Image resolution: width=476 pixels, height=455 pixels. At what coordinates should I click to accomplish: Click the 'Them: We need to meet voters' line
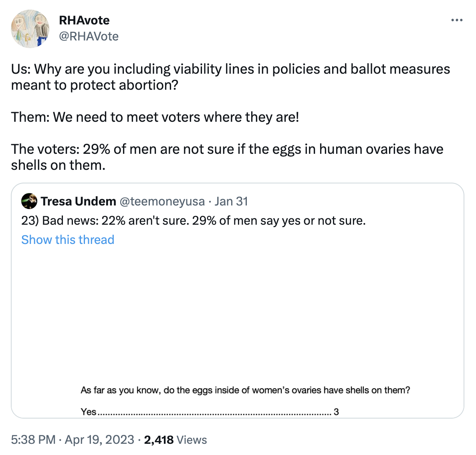155,117
